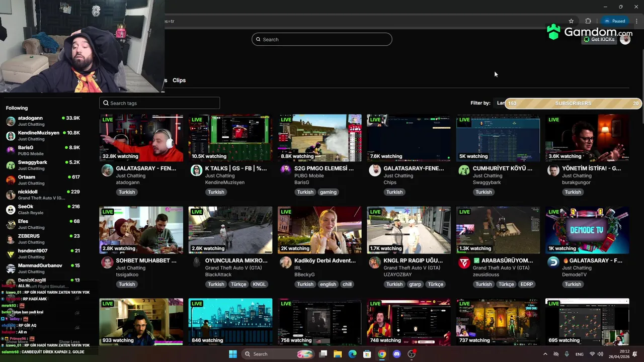
Task: Open the ENG language indicator in taskbar
Action: [x=580, y=354]
